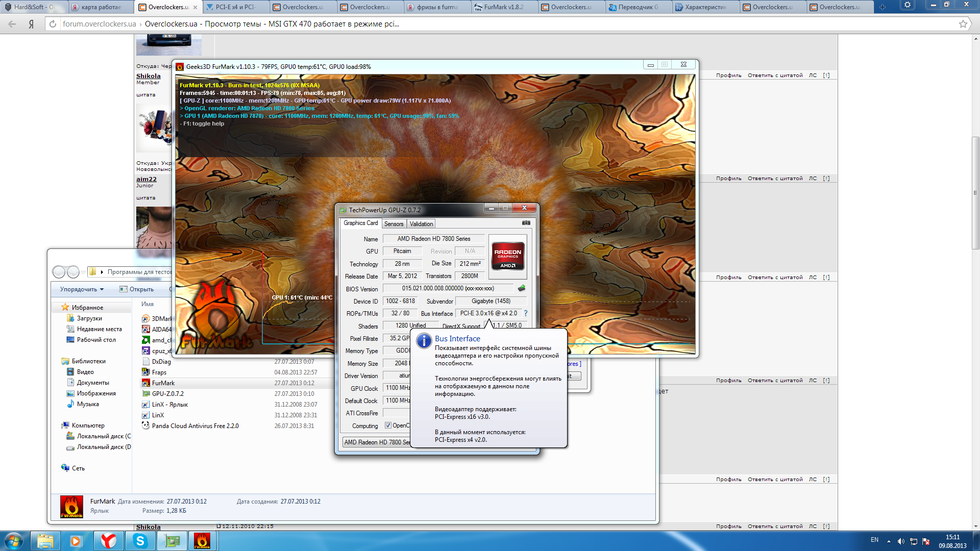Click the volume speaker tray icon
Viewport: 980px width, 551px height.
[x=901, y=541]
